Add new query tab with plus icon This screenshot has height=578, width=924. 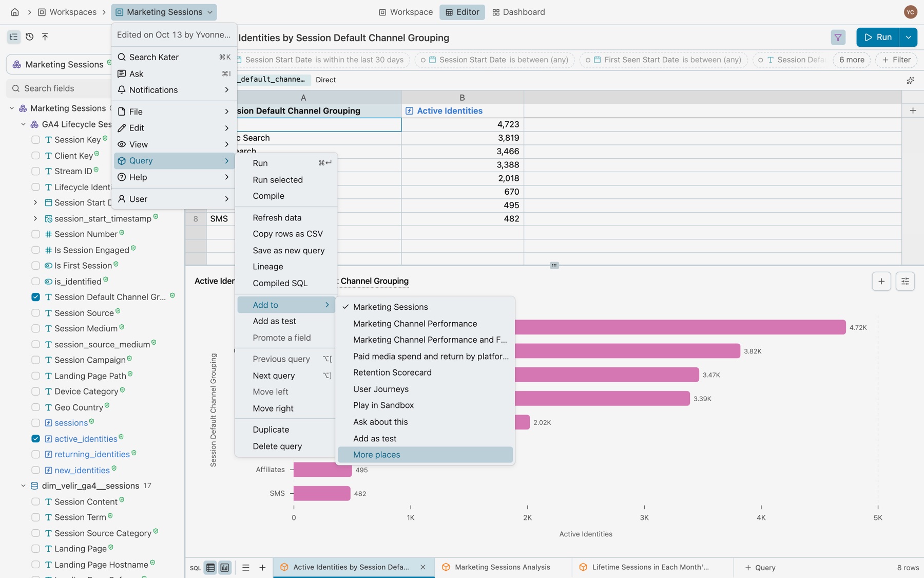point(262,568)
